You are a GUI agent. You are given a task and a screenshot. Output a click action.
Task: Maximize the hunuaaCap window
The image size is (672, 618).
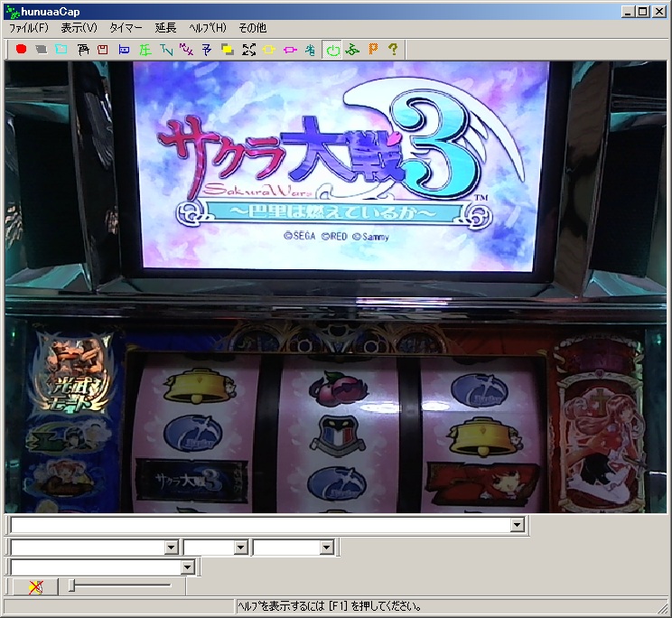coord(642,12)
